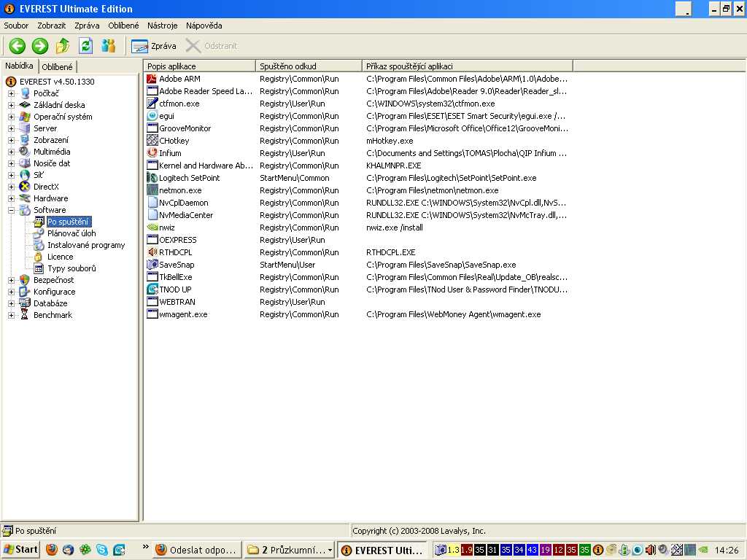Select Plánovač úloh tree item
The image size is (747, 560).
tap(71, 233)
